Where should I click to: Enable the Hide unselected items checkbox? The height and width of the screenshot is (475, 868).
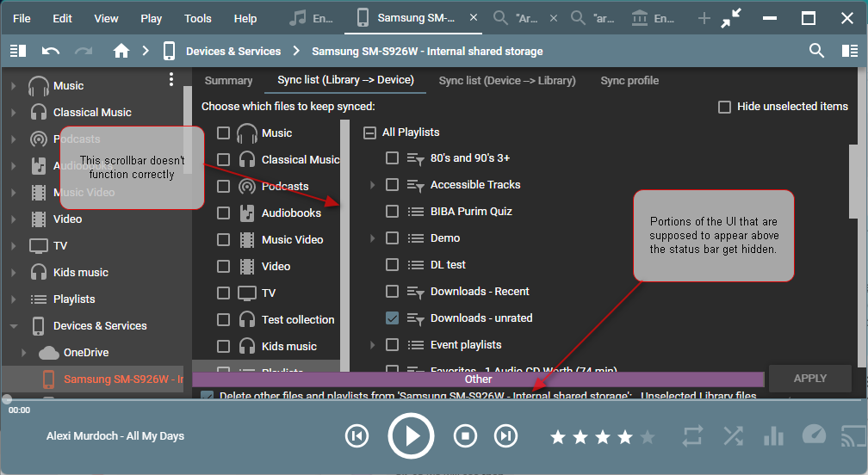click(725, 107)
